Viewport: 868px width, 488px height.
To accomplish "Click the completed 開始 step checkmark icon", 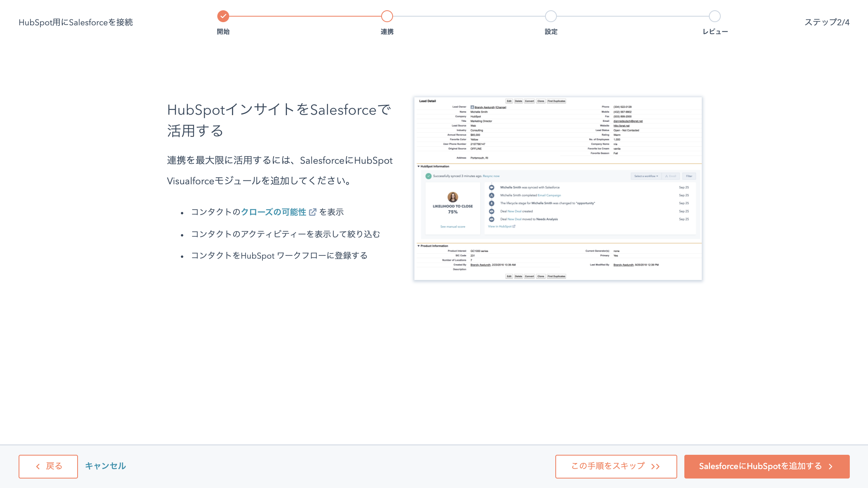I will 223,17.
